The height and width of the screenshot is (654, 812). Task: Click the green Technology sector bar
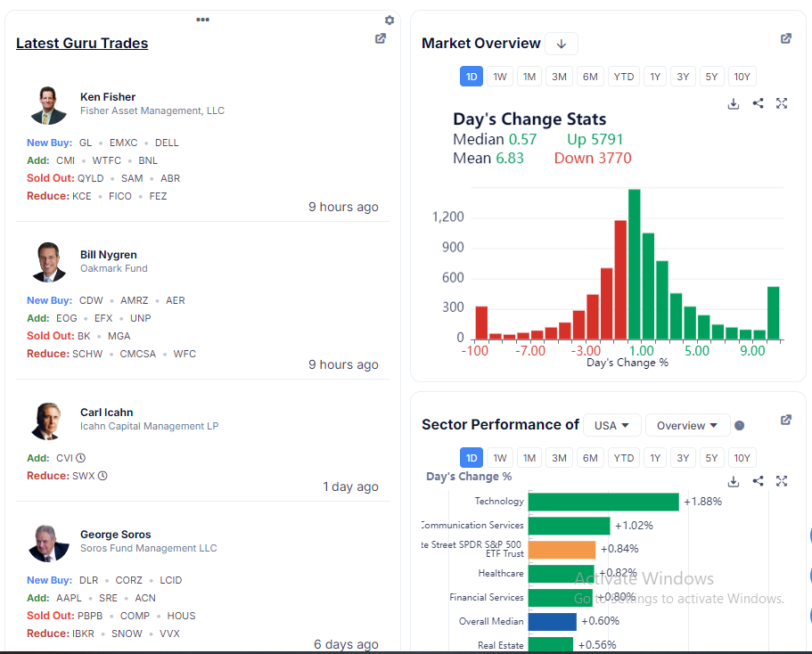(x=603, y=502)
